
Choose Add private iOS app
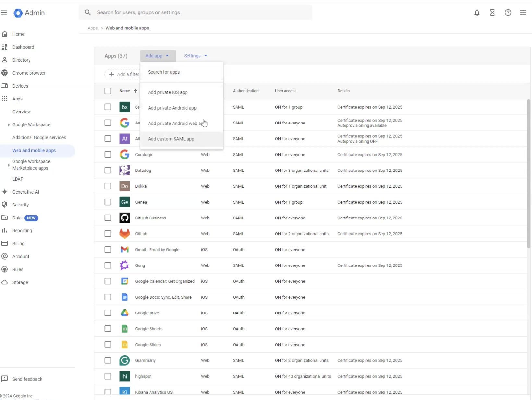tap(182, 92)
